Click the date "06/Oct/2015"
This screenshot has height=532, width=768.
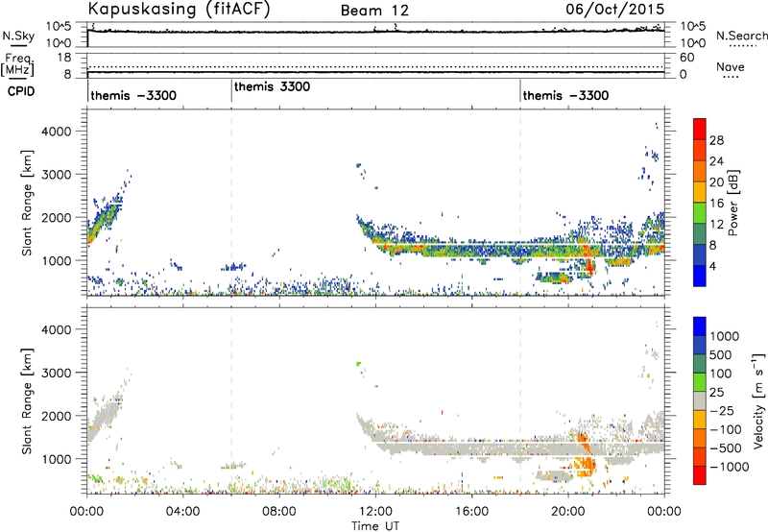(x=615, y=10)
